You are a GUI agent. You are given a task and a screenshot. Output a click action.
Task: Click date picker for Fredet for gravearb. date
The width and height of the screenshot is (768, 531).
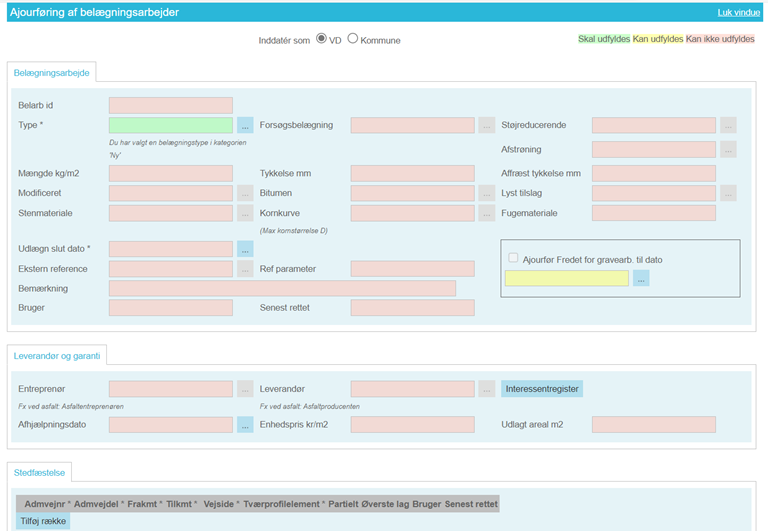(641, 278)
